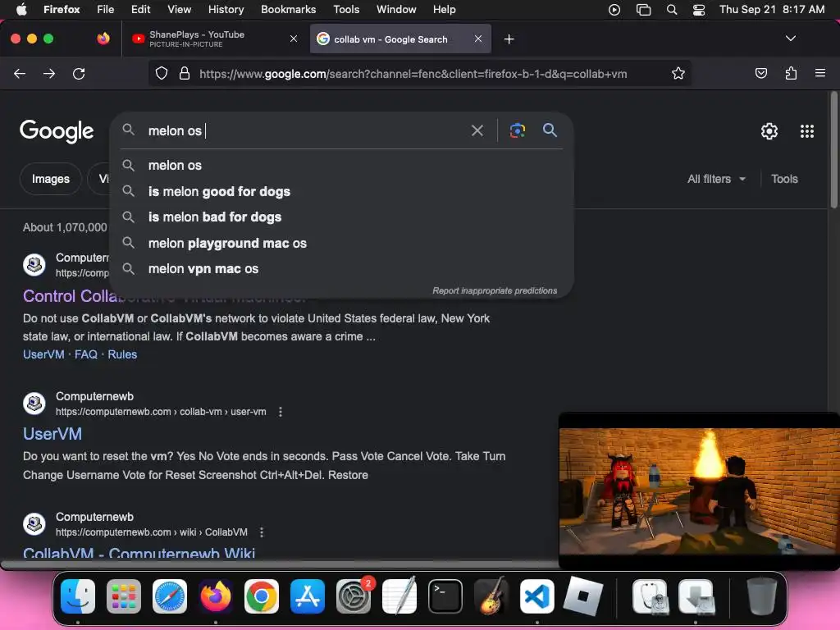Open the Firefox hamburger application menu

[819, 73]
